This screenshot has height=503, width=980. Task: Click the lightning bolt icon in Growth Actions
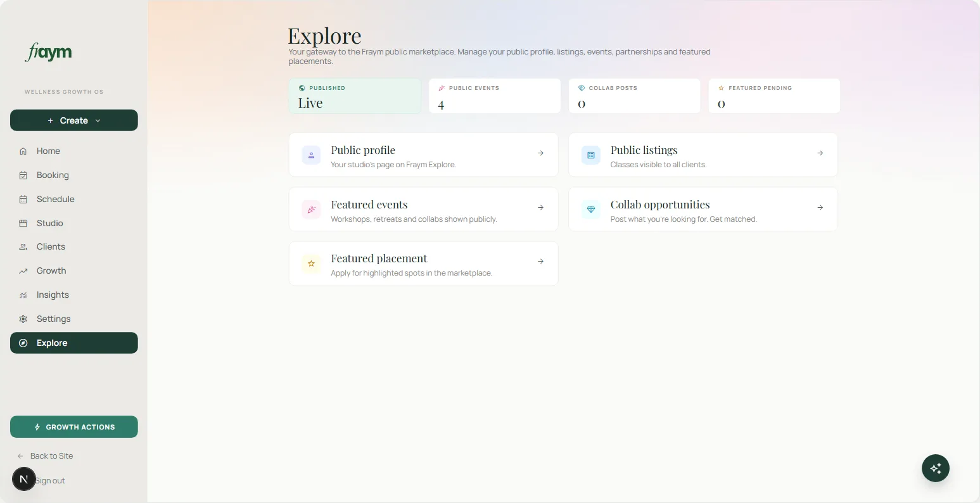point(37,427)
